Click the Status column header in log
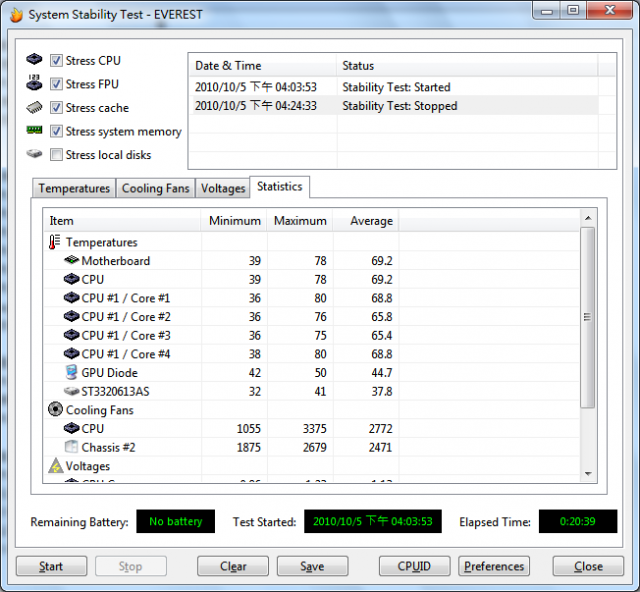 467,66
